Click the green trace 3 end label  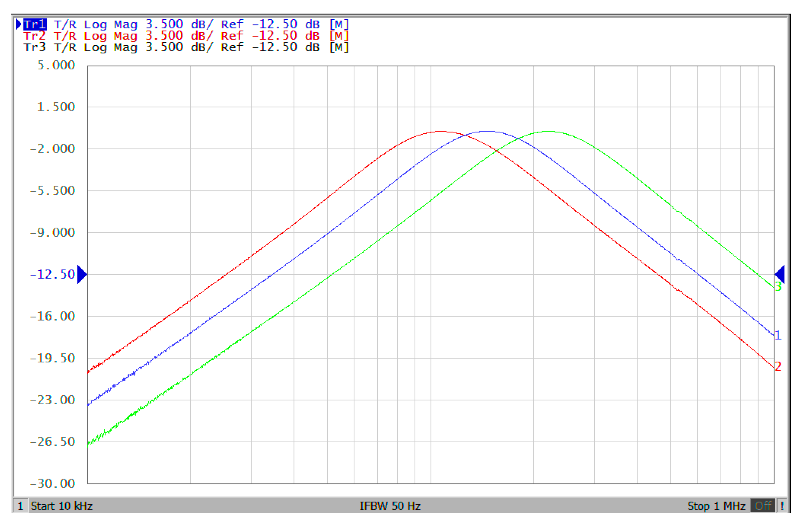(778, 287)
